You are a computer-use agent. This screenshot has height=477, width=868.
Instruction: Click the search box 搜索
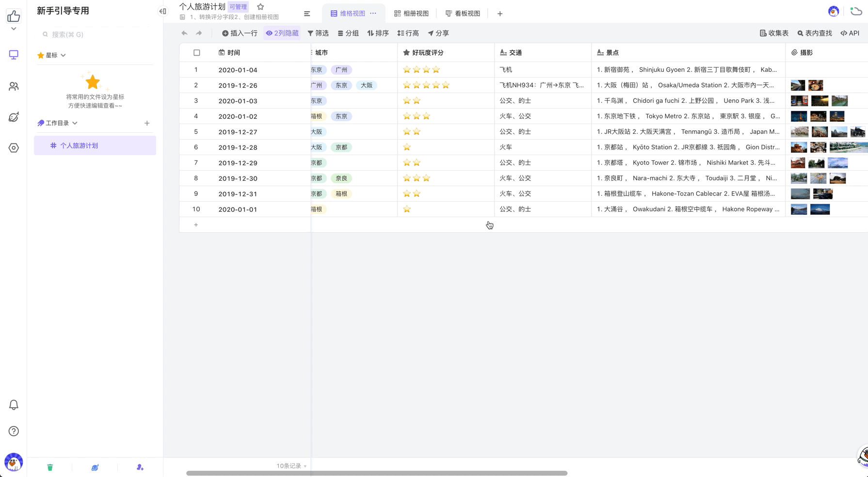pos(95,34)
